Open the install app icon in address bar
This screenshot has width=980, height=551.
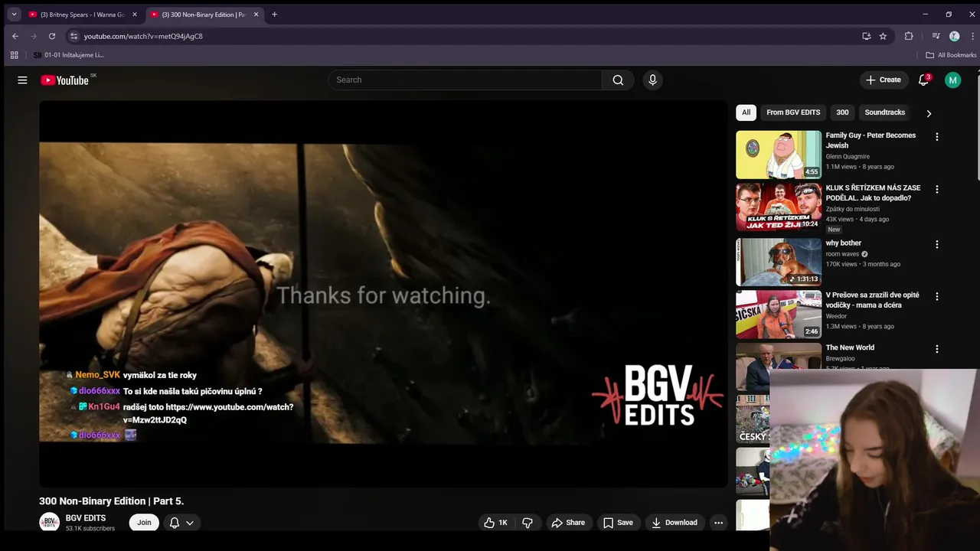[x=866, y=36]
